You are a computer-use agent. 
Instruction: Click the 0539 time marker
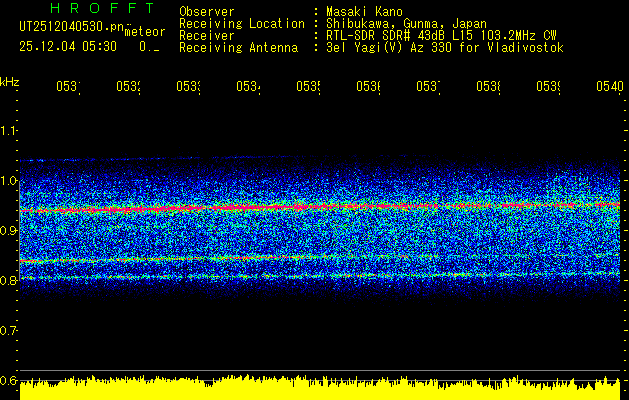click(549, 86)
